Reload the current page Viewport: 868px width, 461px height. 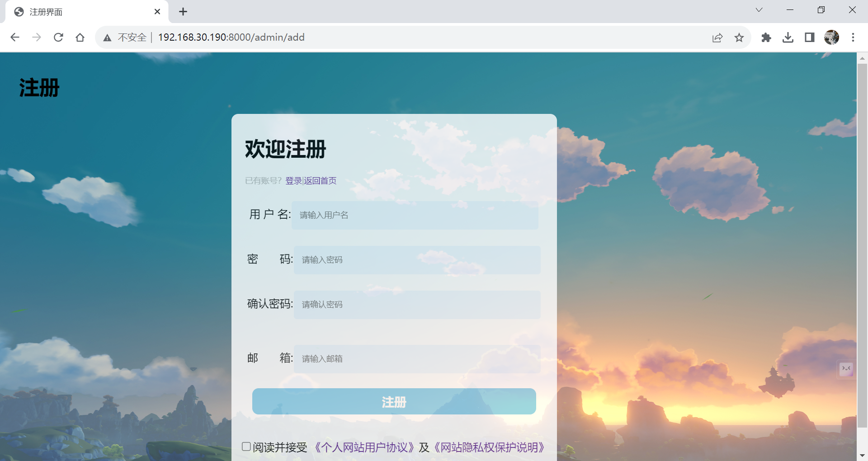(x=58, y=38)
